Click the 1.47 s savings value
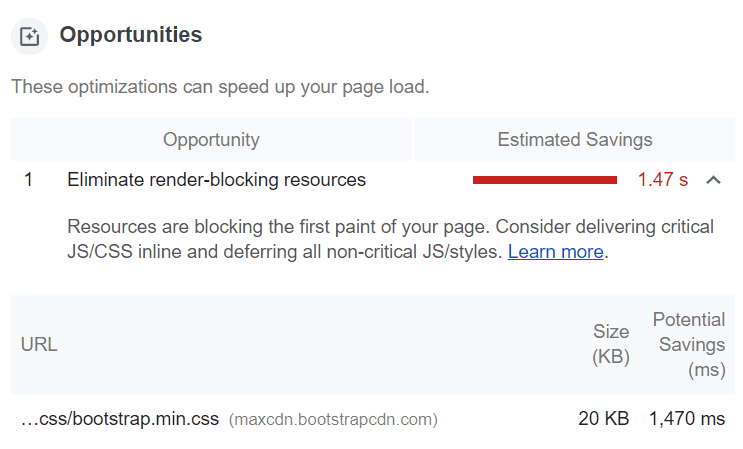The image size is (743, 449). (663, 180)
